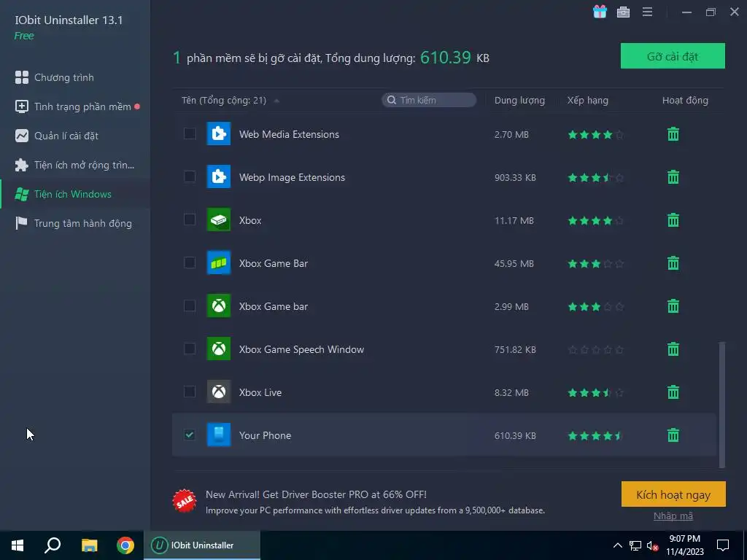Click the Webp Image Extensions app icon

tap(219, 176)
